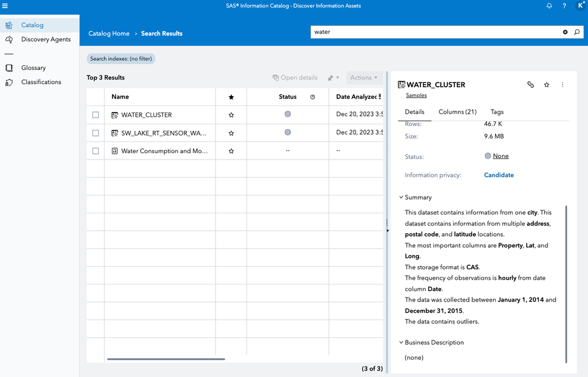Select Water Consumption and Mo row name

pos(164,151)
